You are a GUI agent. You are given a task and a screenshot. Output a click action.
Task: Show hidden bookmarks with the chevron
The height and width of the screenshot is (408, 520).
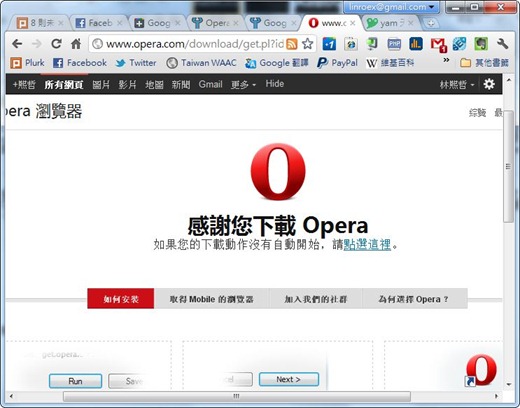click(446, 60)
